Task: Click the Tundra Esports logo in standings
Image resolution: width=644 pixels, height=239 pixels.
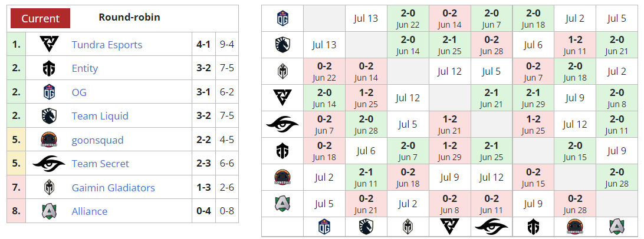Action: 48,45
